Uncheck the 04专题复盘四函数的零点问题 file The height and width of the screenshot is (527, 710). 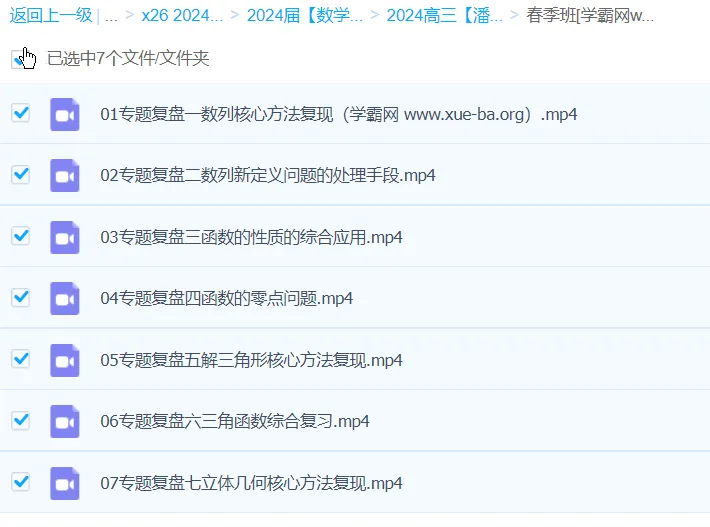click(20, 297)
